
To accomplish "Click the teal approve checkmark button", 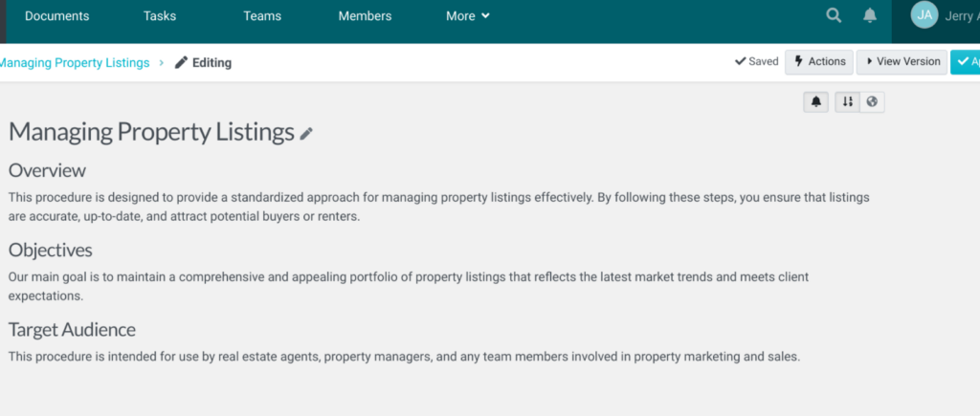I will point(965,62).
